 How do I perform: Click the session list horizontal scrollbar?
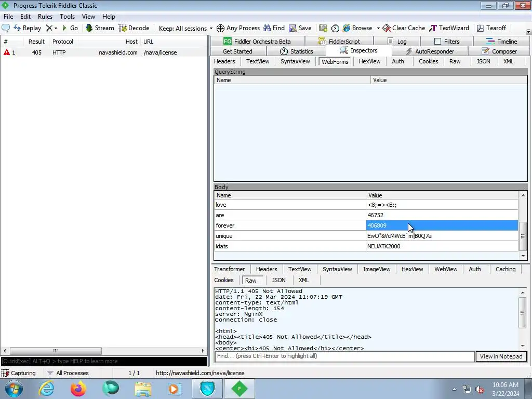56,351
